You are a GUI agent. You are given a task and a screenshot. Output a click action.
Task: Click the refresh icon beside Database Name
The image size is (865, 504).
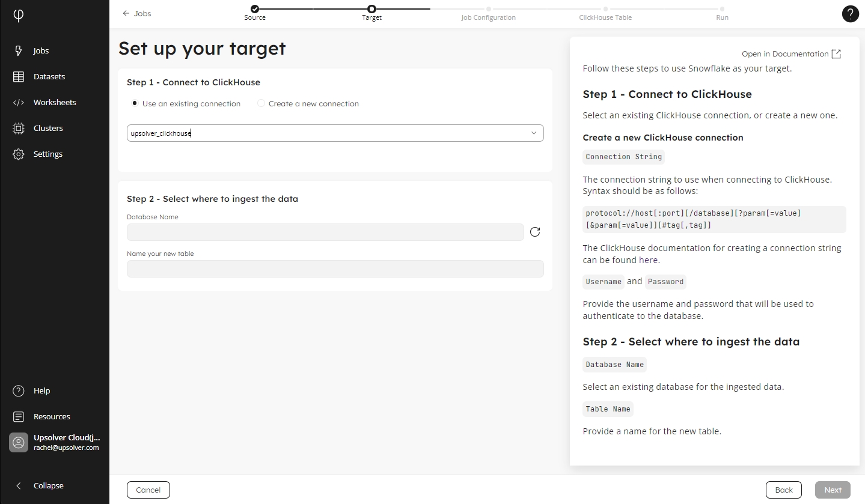(535, 232)
